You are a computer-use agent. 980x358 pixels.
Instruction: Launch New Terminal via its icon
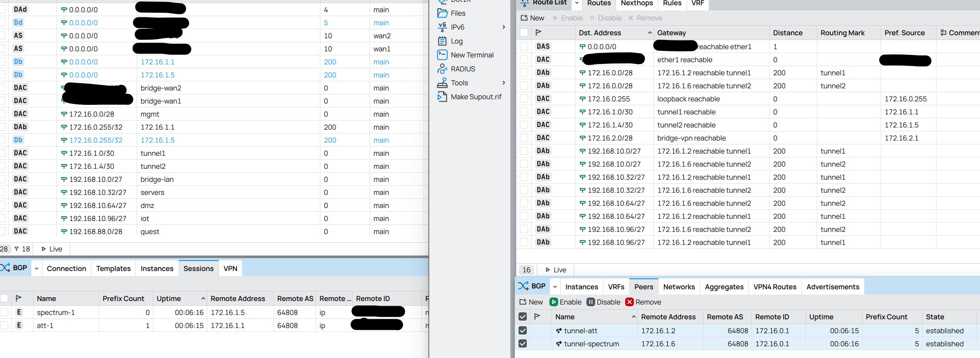(x=442, y=55)
